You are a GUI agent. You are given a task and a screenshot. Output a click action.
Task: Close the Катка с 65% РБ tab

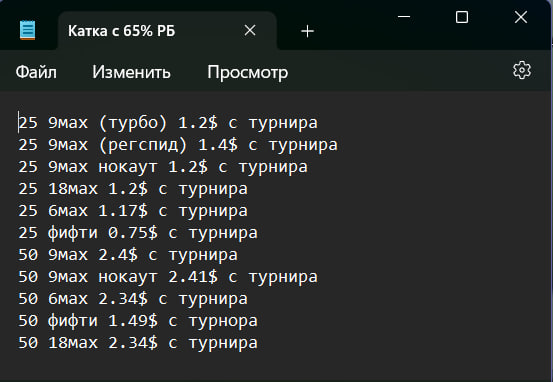coord(250,31)
